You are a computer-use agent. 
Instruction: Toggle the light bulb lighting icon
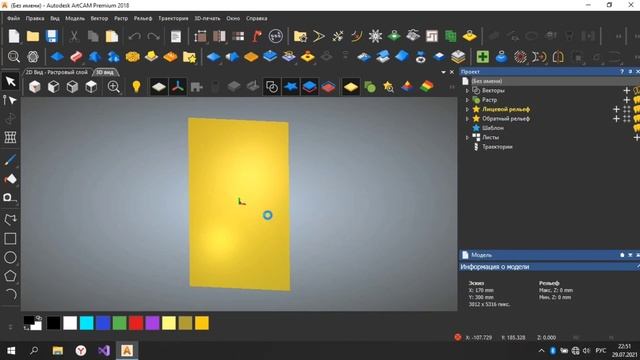136,87
